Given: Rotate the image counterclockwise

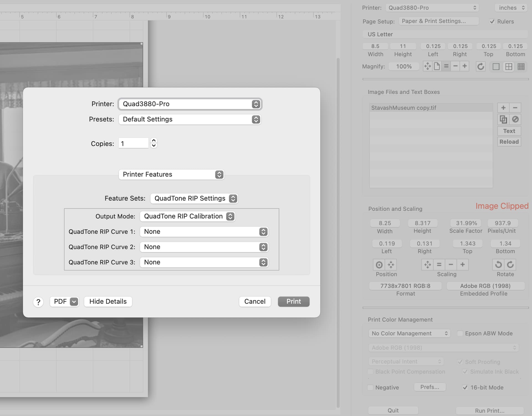Looking at the screenshot, I should (498, 265).
